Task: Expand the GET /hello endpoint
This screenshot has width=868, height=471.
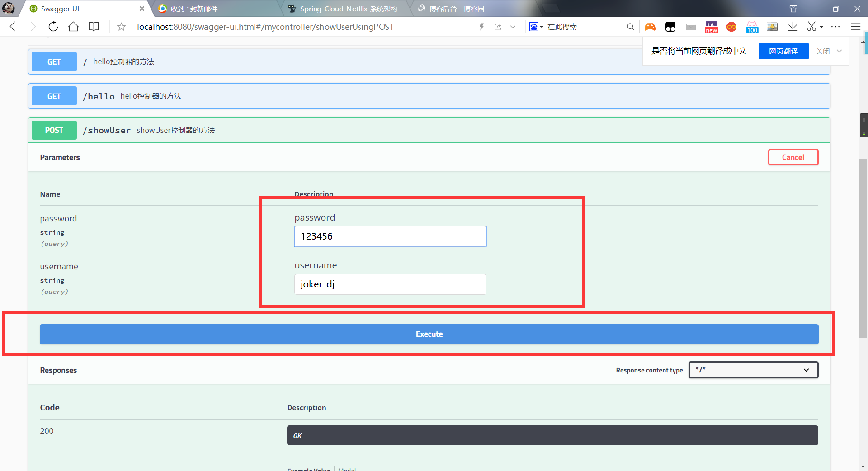Action: (429, 96)
